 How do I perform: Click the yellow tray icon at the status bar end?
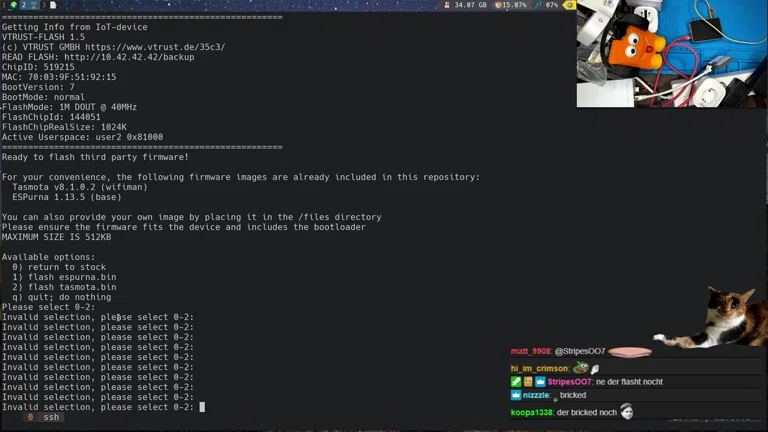(x=569, y=5)
